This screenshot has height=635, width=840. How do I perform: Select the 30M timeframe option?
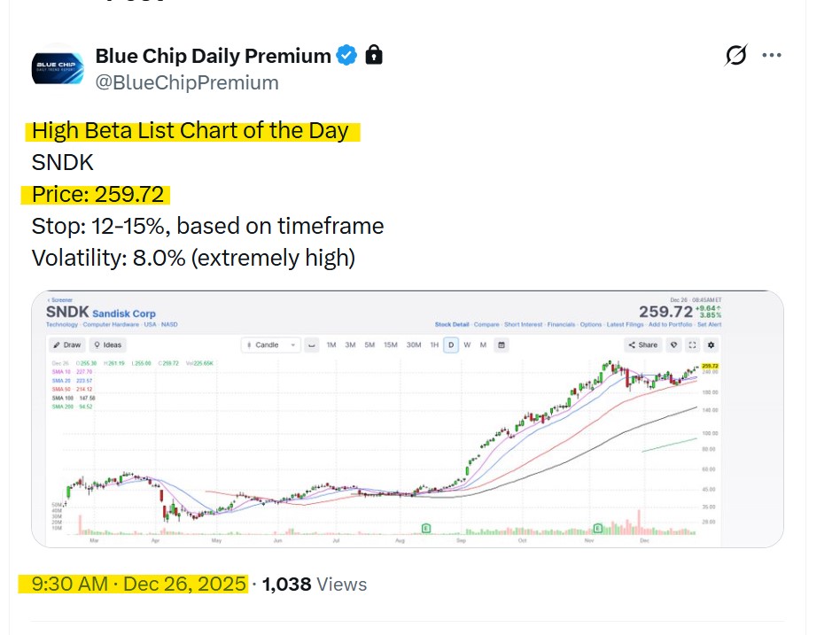(x=414, y=345)
